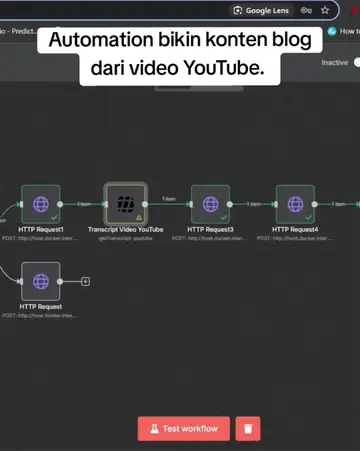360x451 pixels.
Task: Click output dot of HTTP Request3 node
Action: point(230,204)
